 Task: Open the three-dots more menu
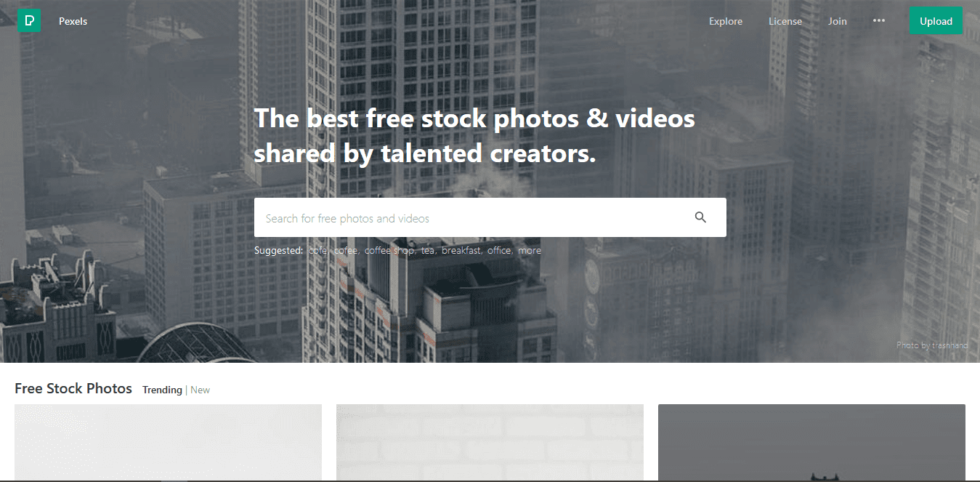click(879, 21)
